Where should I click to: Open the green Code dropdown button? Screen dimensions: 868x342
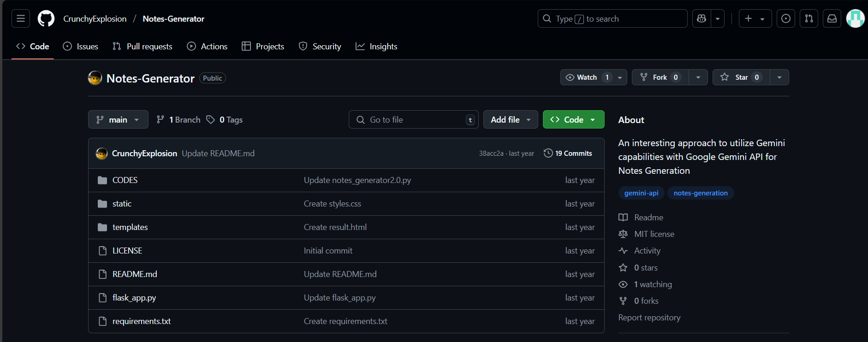574,119
